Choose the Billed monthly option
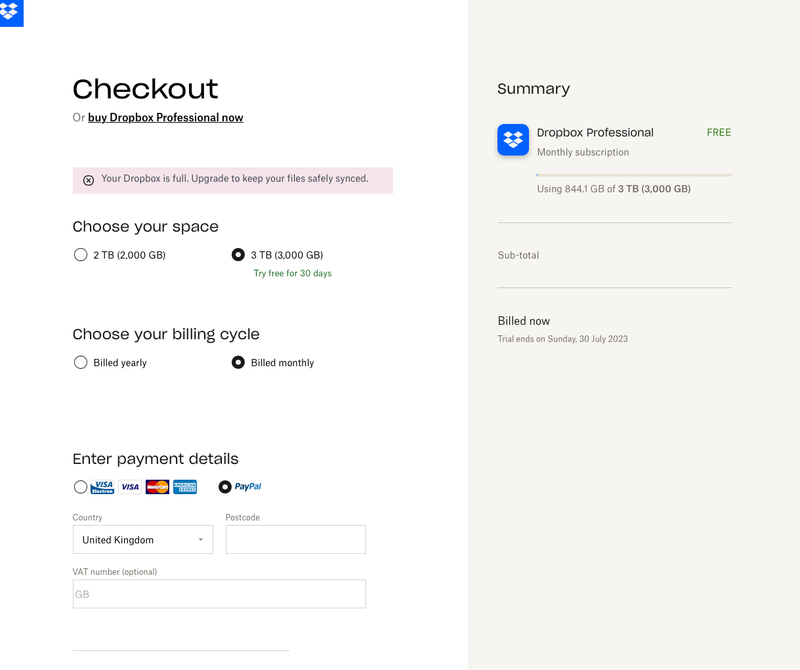The width and height of the screenshot is (800, 670). point(238,362)
